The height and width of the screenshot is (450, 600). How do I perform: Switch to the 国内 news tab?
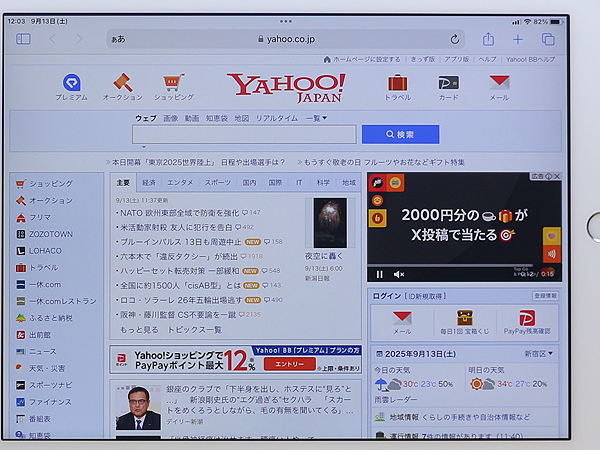(249, 183)
